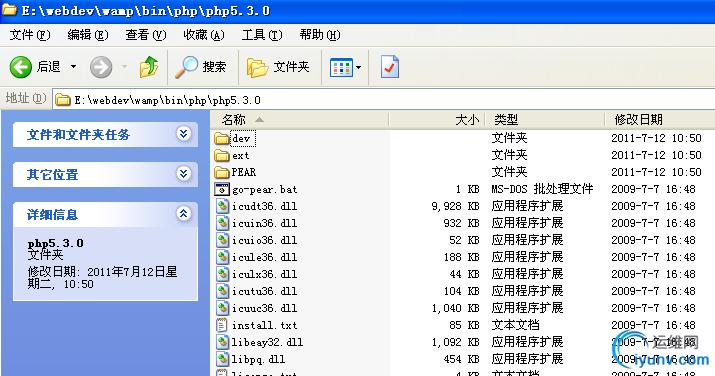
Task: Click the checkmark document toolbar icon
Action: point(390,67)
